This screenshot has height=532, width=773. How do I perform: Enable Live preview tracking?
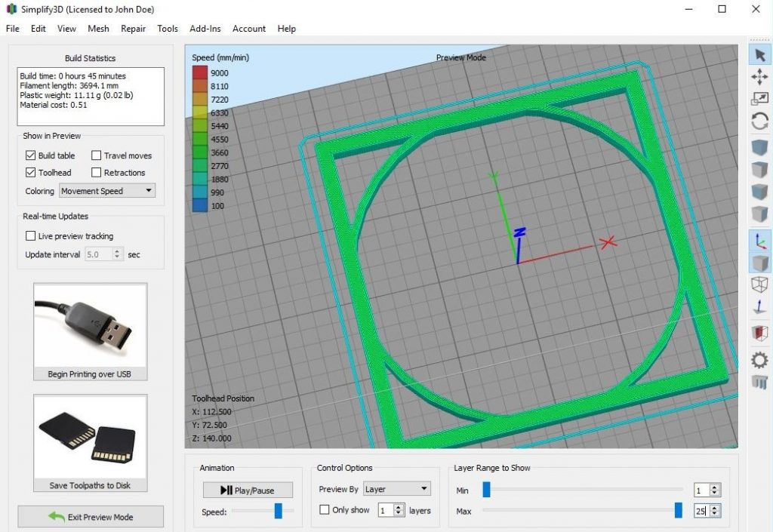(x=31, y=235)
